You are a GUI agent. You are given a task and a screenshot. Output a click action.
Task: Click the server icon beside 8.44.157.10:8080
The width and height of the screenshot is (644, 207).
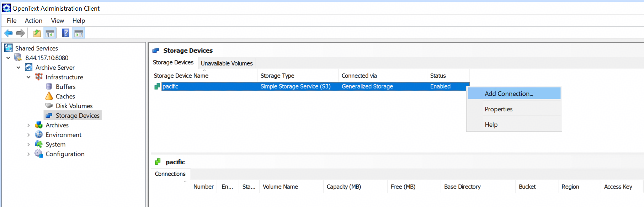(18, 58)
